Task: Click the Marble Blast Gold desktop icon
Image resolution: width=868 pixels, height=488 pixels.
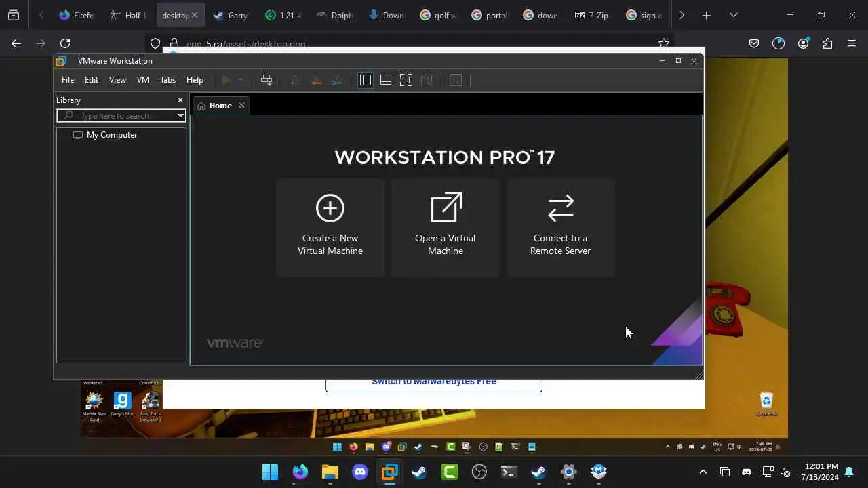Action: pos(94,406)
